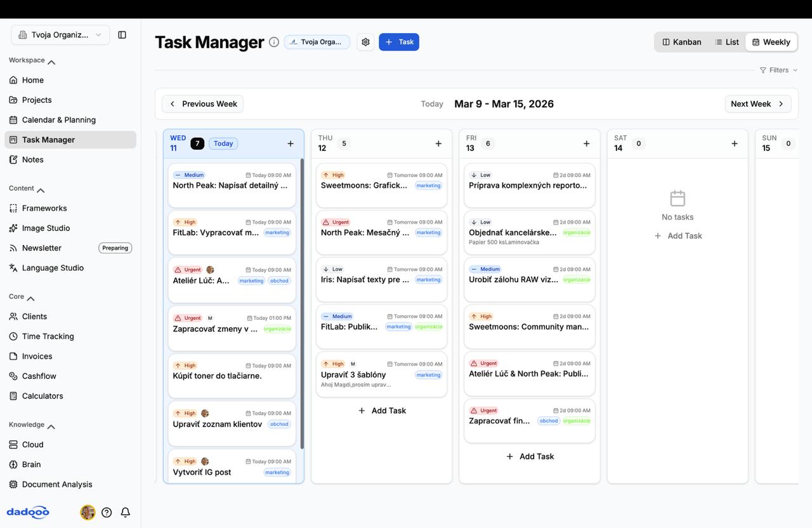The height and width of the screenshot is (528, 812).
Task: Switch to the List view
Action: (726, 42)
